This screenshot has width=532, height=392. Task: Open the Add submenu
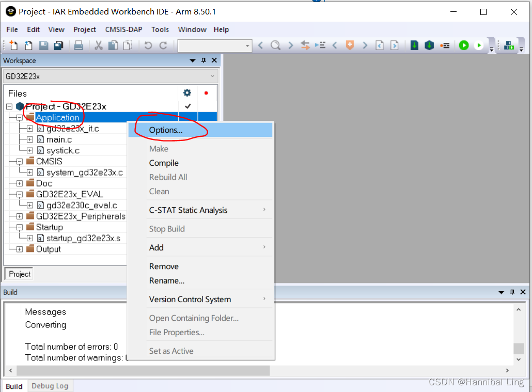(x=200, y=247)
